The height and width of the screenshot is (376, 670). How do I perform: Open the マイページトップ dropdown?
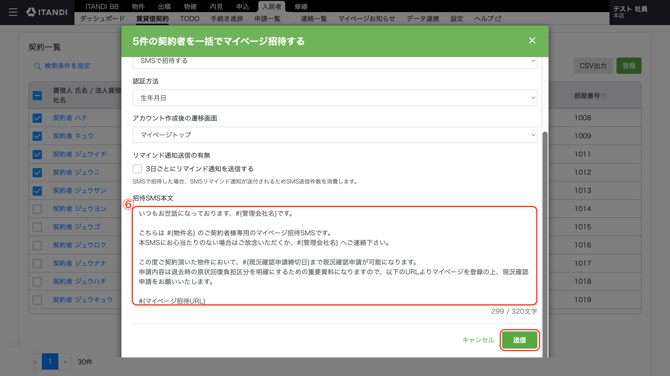coord(335,135)
